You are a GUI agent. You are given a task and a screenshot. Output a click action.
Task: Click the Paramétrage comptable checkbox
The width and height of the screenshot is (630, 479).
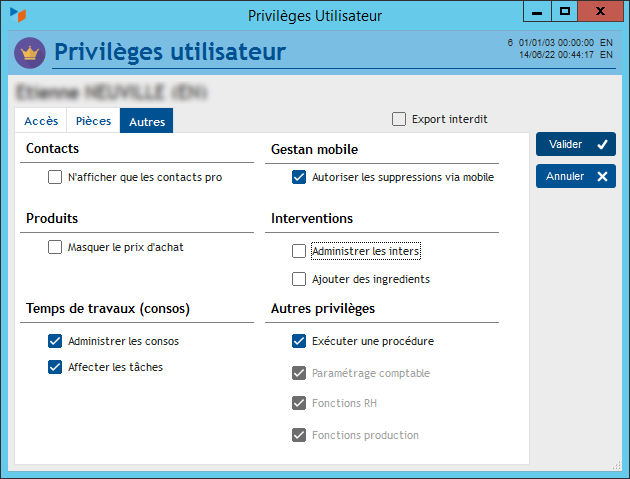pyautogui.click(x=299, y=373)
